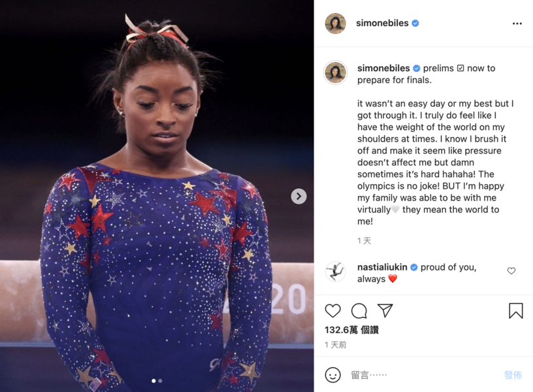Click the comment input field 留言

tap(425, 375)
